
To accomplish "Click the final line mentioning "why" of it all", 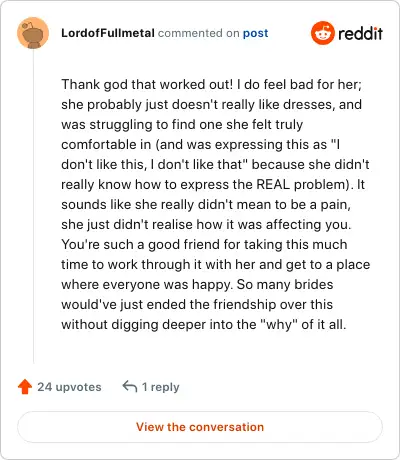I will (x=204, y=324).
